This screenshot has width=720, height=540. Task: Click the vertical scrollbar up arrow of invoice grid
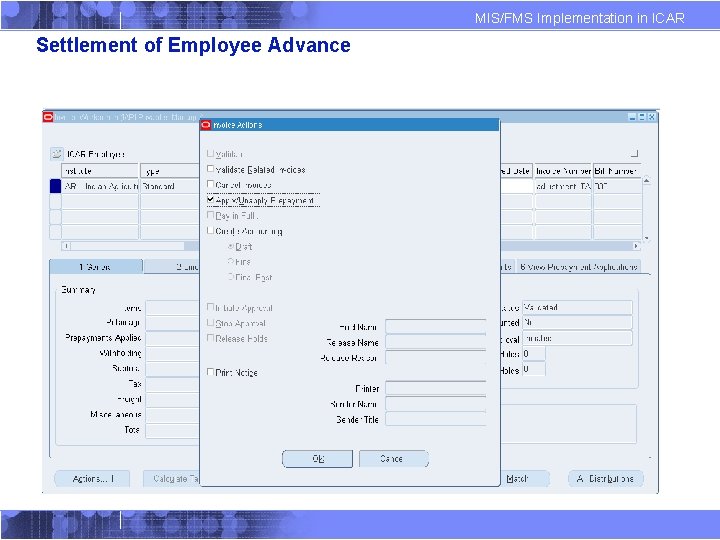647,180
